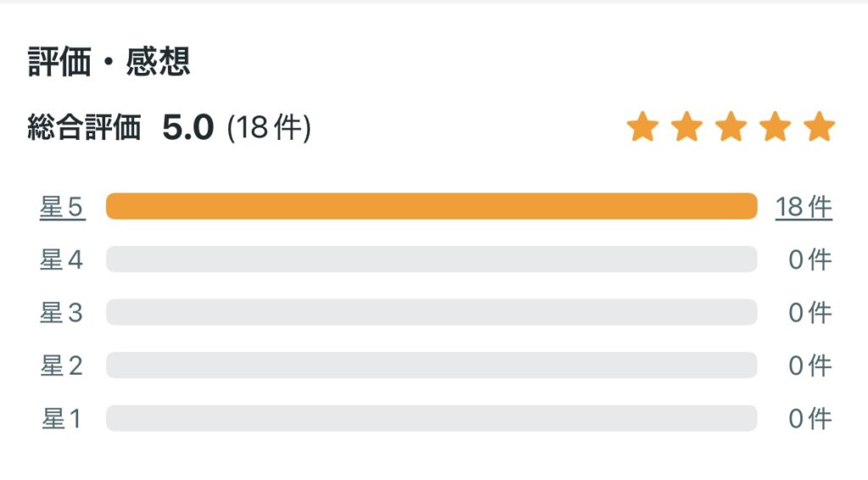
Task: Click the fourth rating star
Action: click(775, 126)
